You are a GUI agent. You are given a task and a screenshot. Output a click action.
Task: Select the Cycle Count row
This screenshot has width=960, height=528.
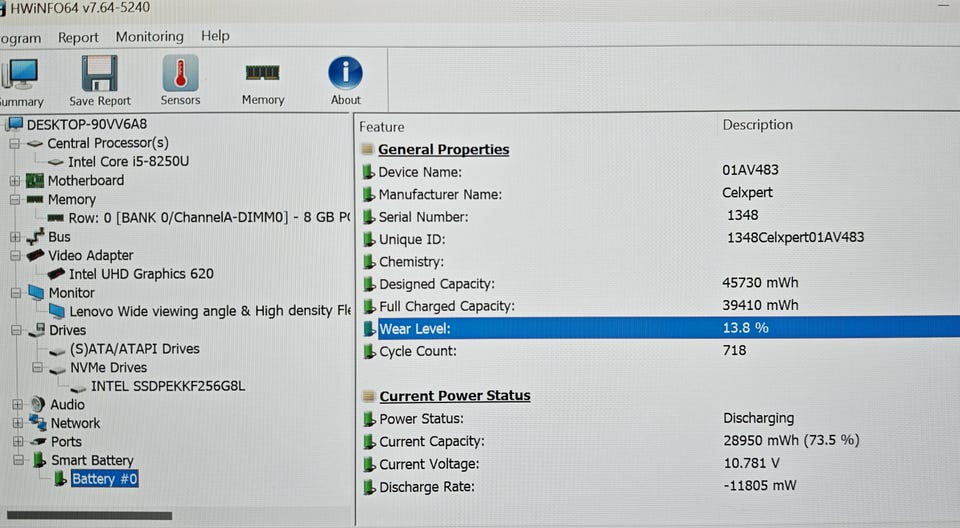(660, 351)
